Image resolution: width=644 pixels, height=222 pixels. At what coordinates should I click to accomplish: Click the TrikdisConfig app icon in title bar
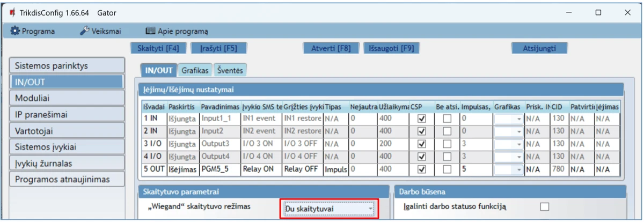pos(12,12)
